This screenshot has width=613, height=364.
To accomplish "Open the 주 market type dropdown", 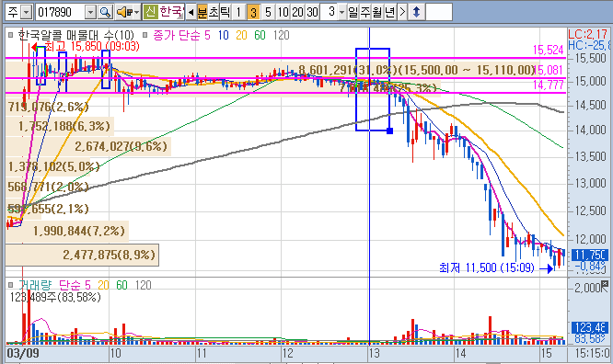I will coord(26,13).
